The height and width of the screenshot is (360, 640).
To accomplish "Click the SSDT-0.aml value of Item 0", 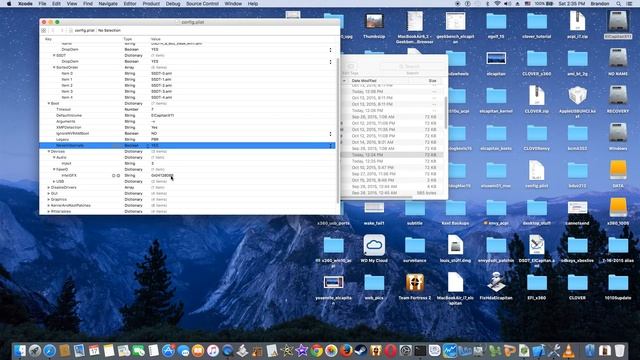I will 162,73.
